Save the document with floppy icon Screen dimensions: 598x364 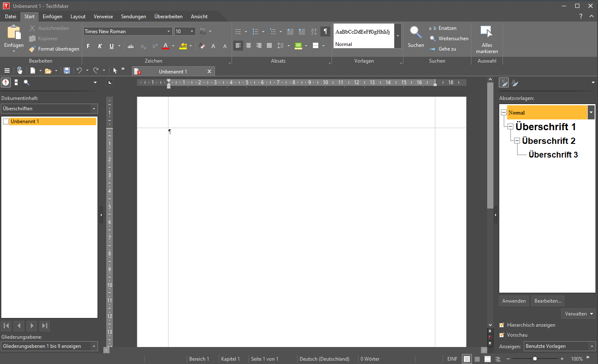click(66, 71)
